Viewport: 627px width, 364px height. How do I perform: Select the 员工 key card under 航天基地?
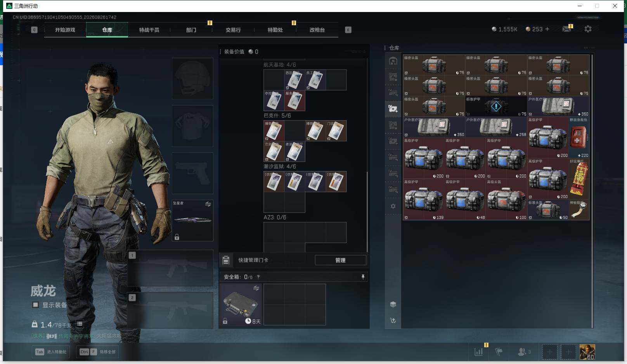pos(315,80)
